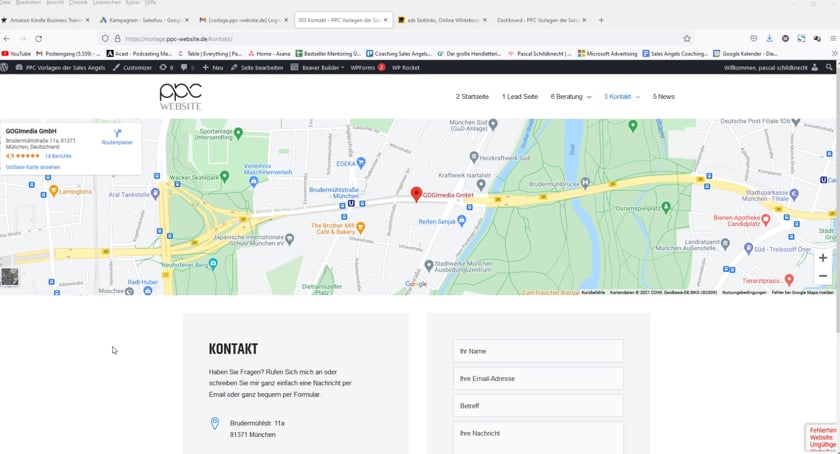The image size is (840, 454).
Task: Open the Customizer
Action: point(132,68)
